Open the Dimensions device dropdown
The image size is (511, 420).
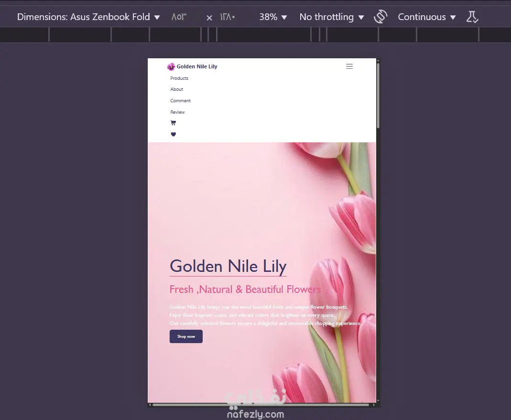point(88,17)
